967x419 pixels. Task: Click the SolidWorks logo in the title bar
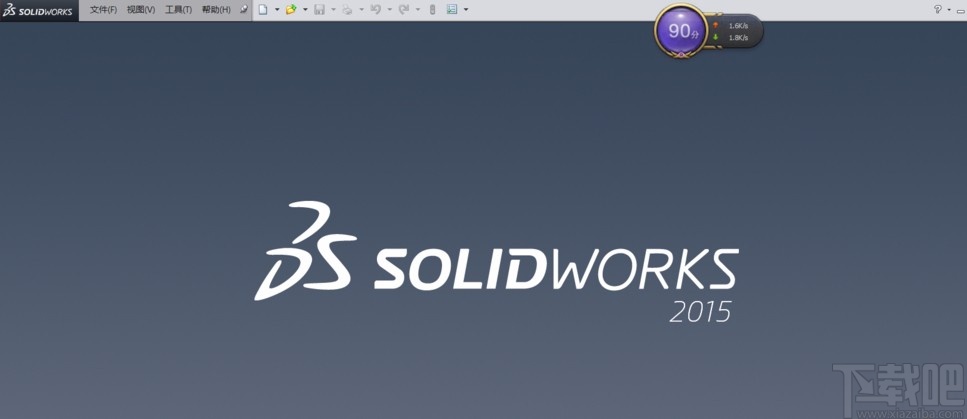tap(38, 10)
